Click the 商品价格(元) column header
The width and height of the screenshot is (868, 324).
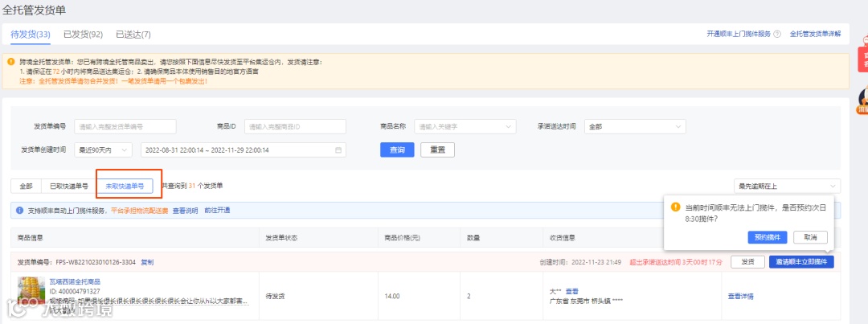point(403,238)
